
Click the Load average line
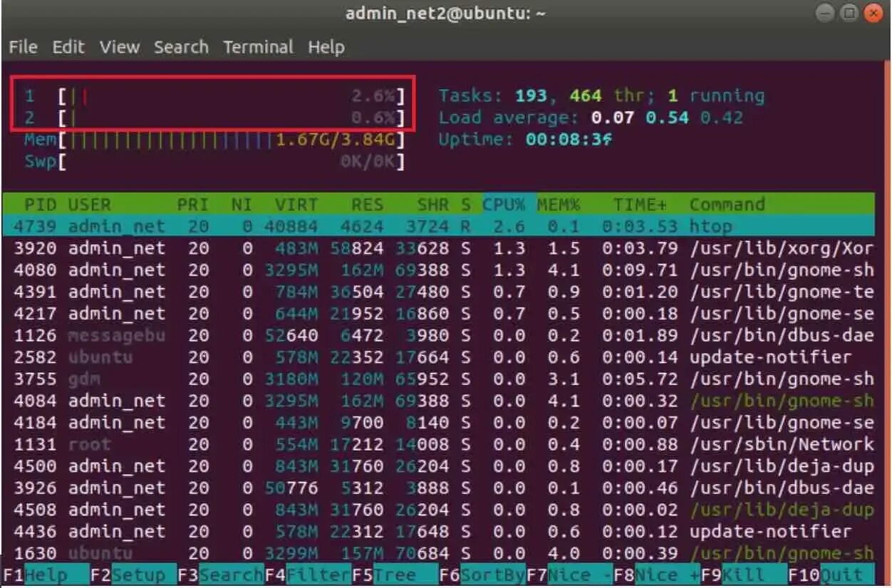(x=591, y=117)
